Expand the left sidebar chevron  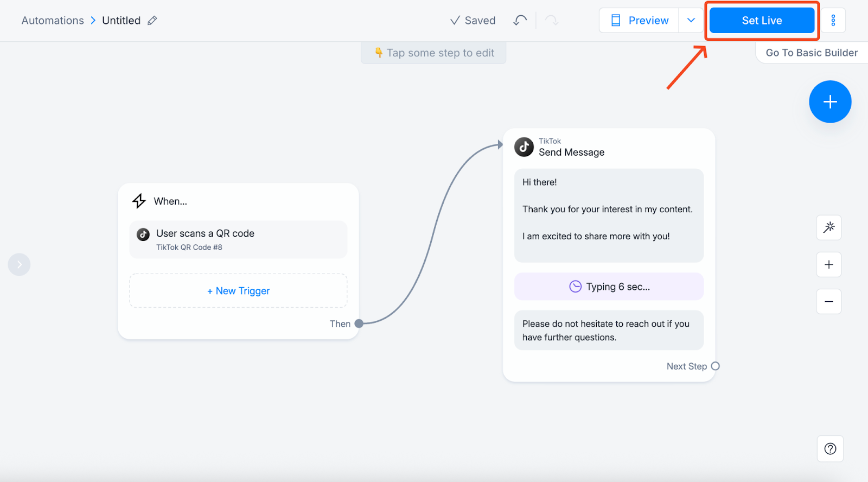coord(19,265)
